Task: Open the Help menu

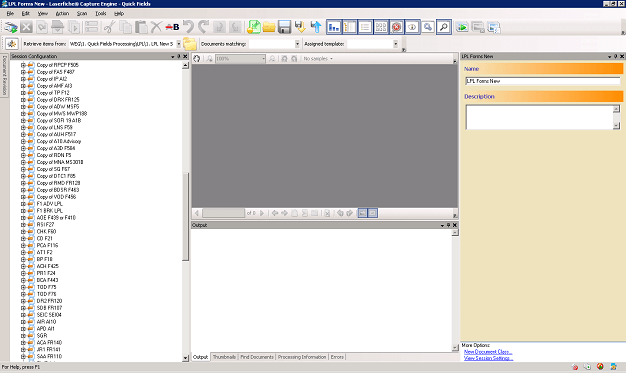Action: pos(119,14)
